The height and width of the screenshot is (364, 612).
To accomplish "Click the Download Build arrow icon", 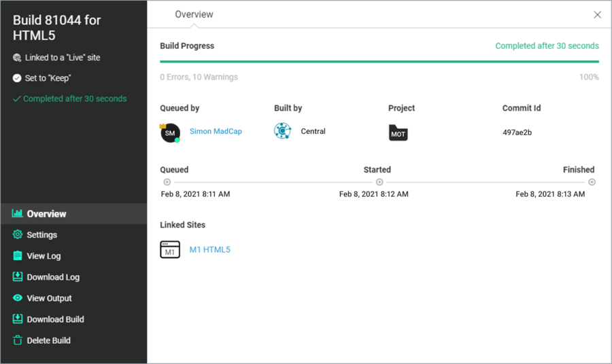I will click(18, 318).
